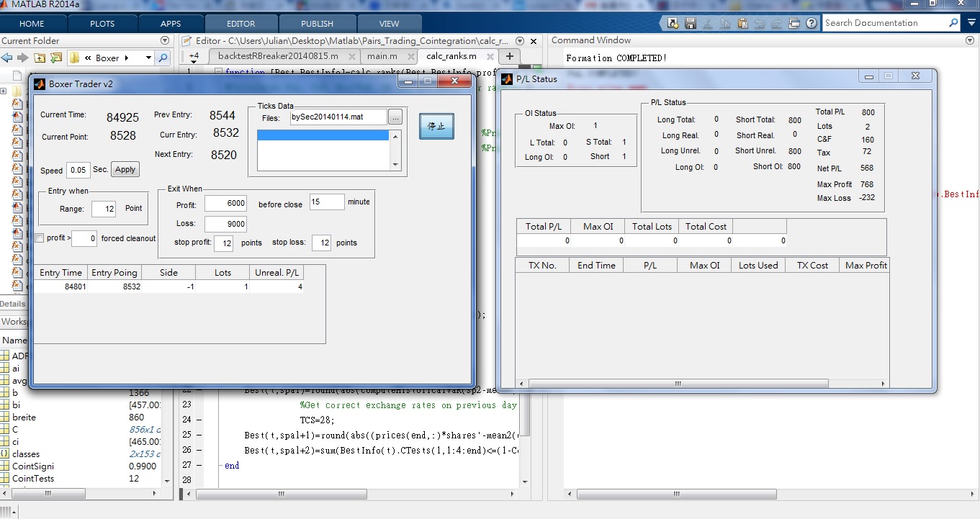Screen dimensions: 980x519
Task: Click the Redo arrow icon in the quick access toolbar
Action: 776,24
